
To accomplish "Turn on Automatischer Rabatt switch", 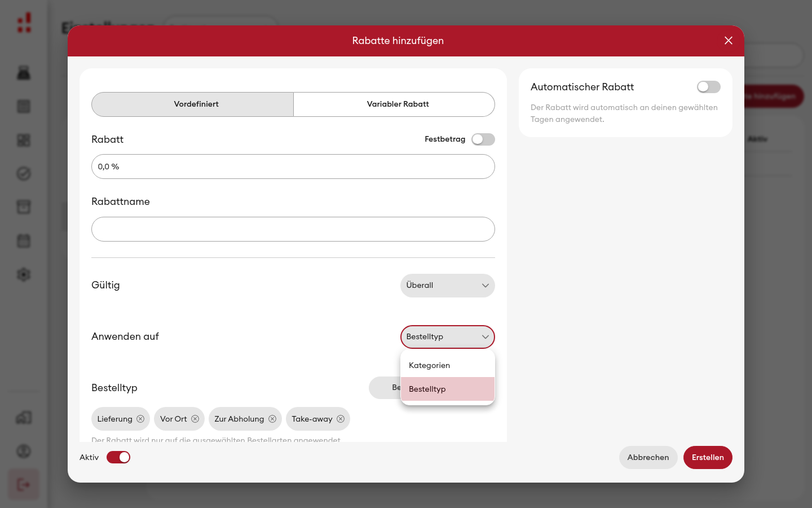I will click(x=709, y=87).
